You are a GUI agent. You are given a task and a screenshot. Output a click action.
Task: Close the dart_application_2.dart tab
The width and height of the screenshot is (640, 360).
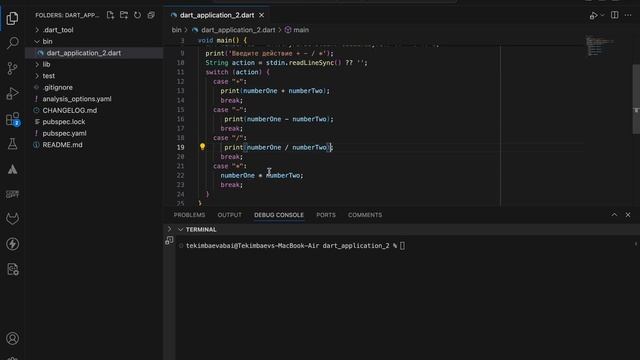(x=262, y=15)
